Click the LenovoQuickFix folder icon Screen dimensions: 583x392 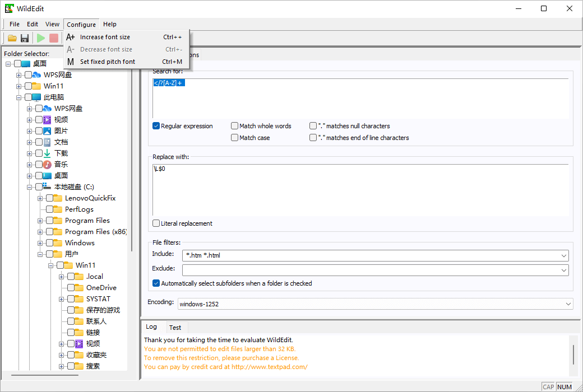tap(58, 198)
